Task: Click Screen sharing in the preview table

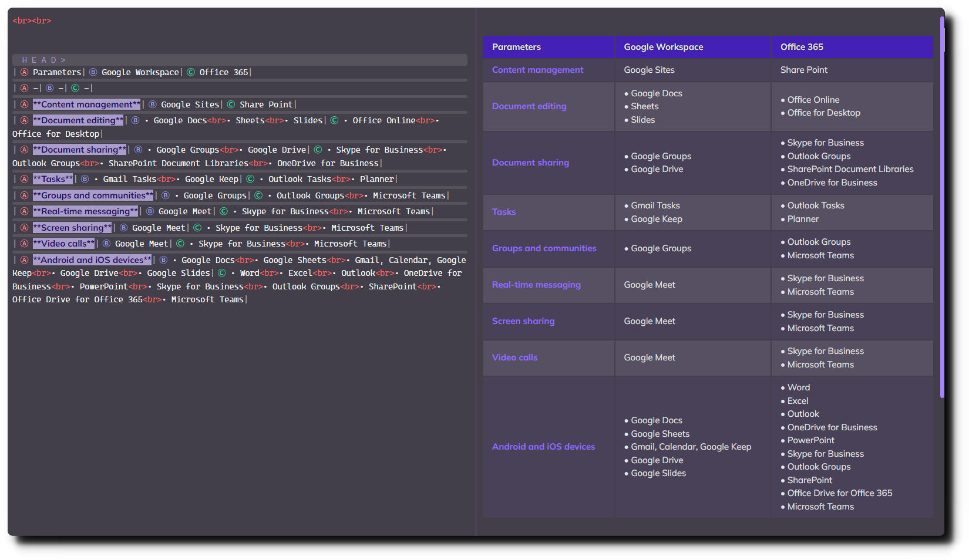Action: point(523,321)
